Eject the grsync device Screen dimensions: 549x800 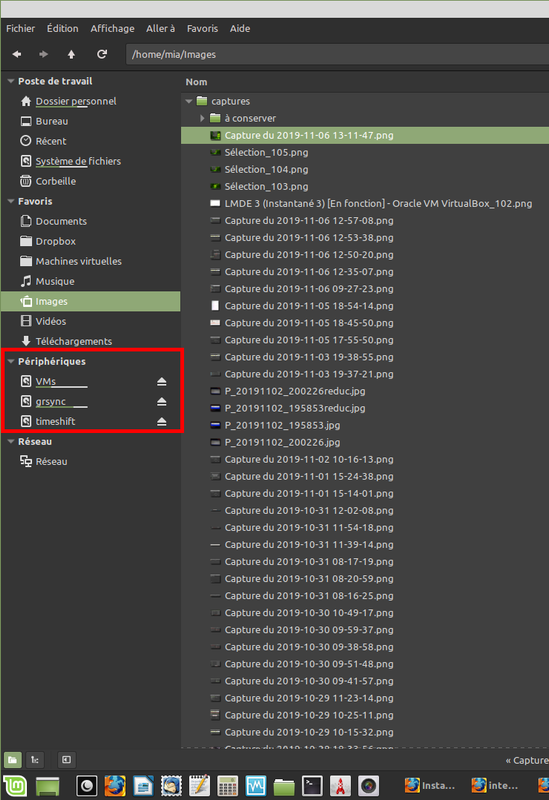point(162,402)
